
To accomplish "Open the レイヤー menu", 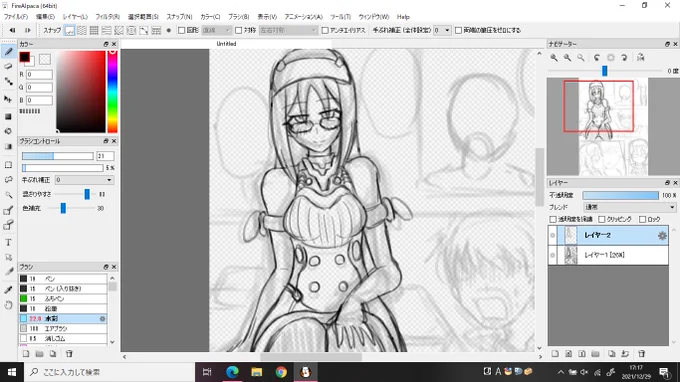I will coord(75,17).
